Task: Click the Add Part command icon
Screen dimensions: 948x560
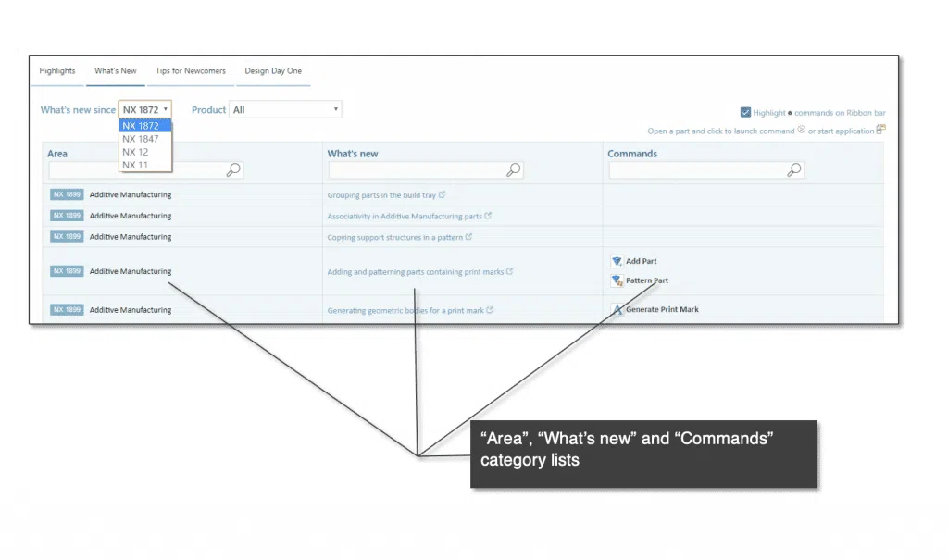Action: point(617,261)
